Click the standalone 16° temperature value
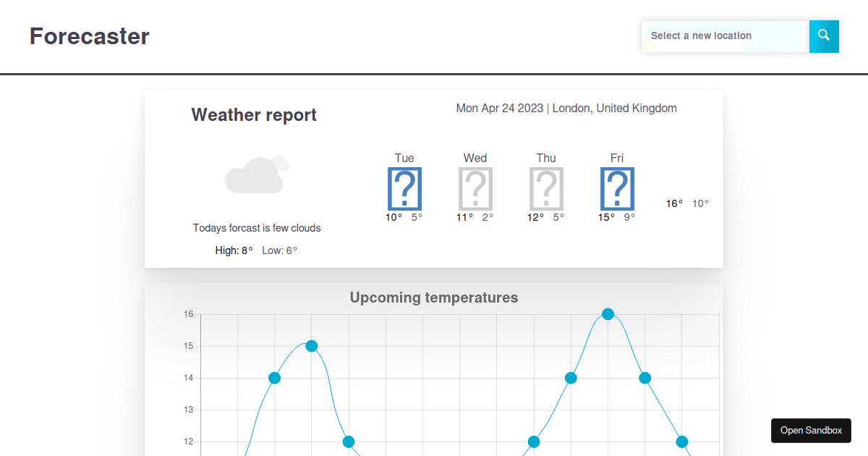 674,204
